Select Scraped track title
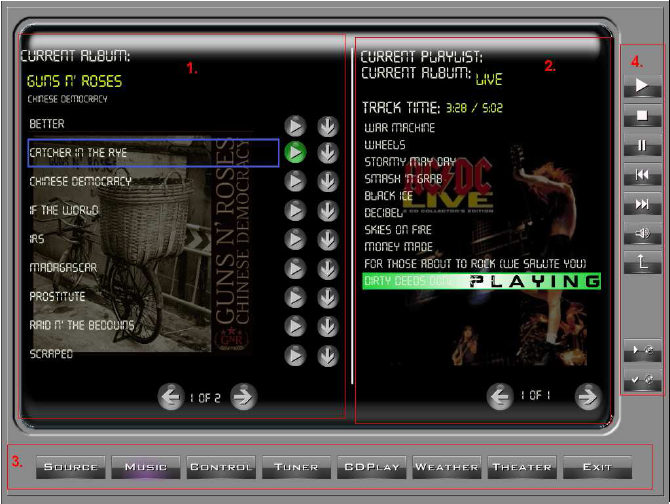Viewport: 670px width, 504px height. tap(51, 354)
